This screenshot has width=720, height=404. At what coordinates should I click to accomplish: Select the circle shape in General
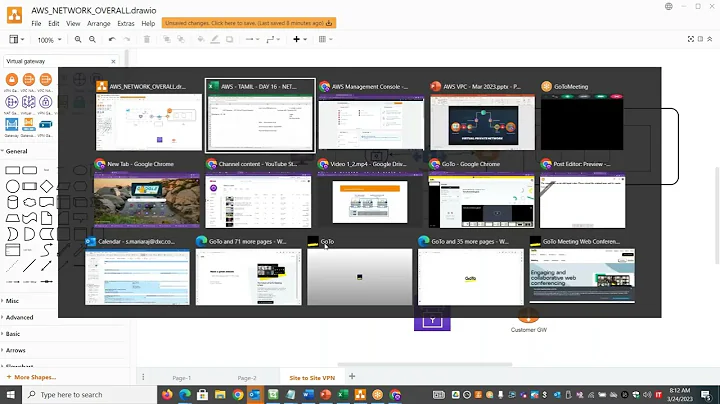12,186
